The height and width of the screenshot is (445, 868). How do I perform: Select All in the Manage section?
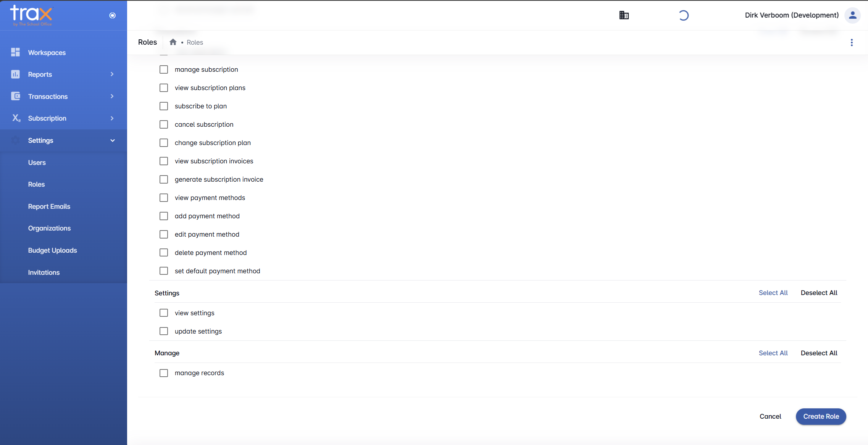pos(773,353)
